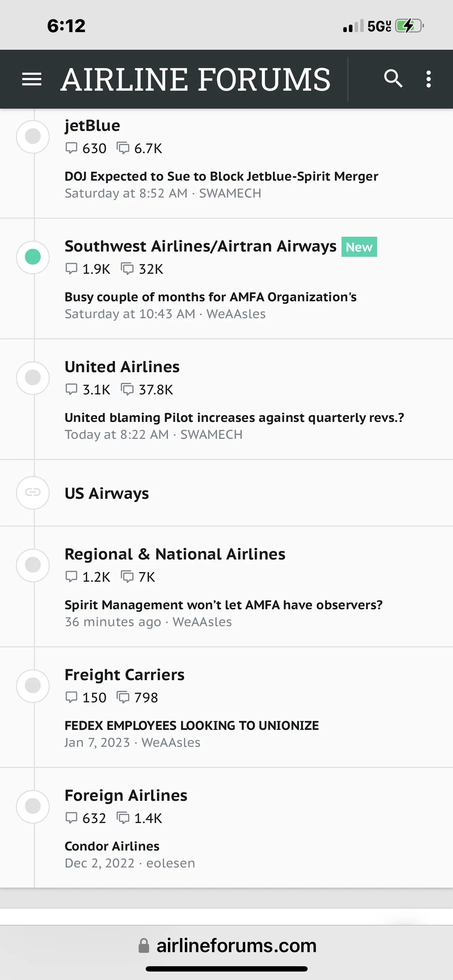Open the three-dot more options menu
Viewport: 453px width, 980px height.
click(429, 79)
